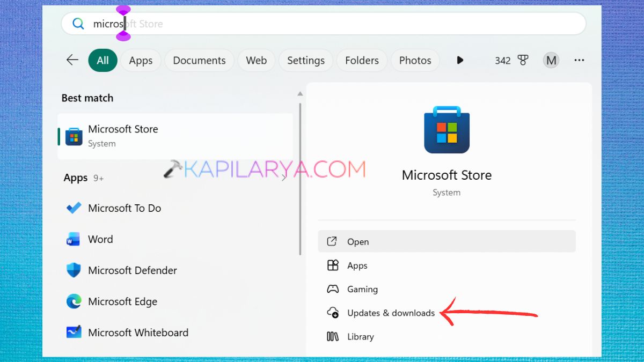Switch to the Photos filter tab
644x362 pixels.
click(415, 61)
